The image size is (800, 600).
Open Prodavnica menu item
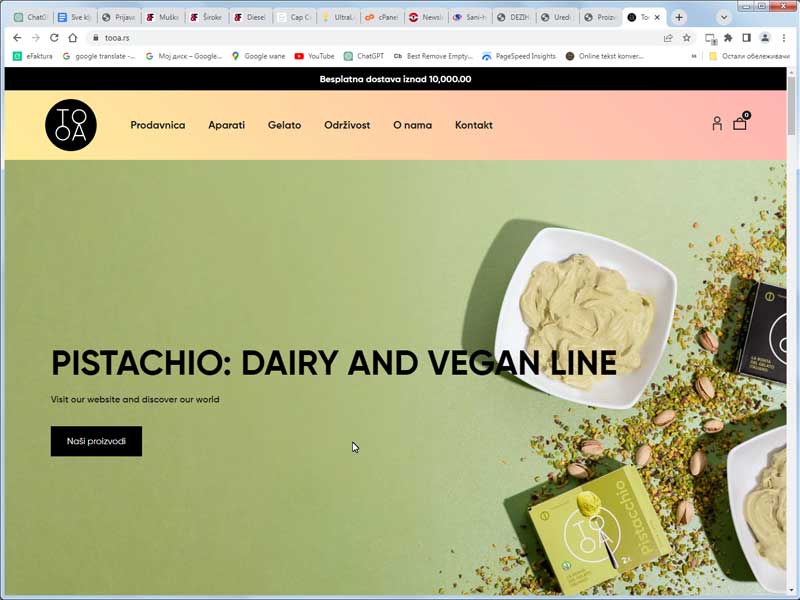click(x=158, y=125)
